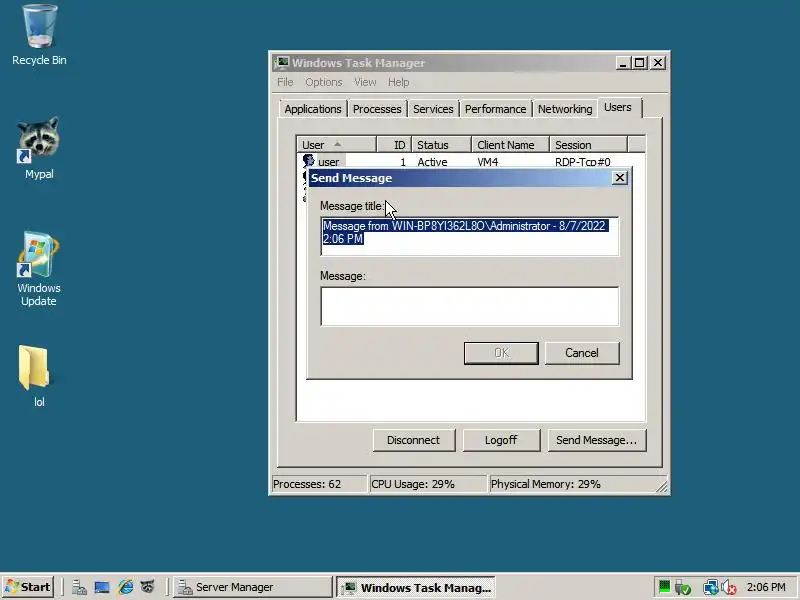
Task: Click the Safely Remove Hardware tray icon
Action: pos(683,588)
